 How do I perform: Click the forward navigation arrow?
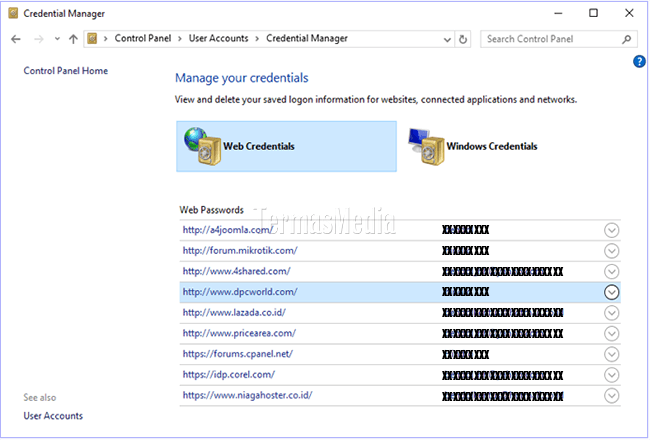pyautogui.click(x=39, y=39)
